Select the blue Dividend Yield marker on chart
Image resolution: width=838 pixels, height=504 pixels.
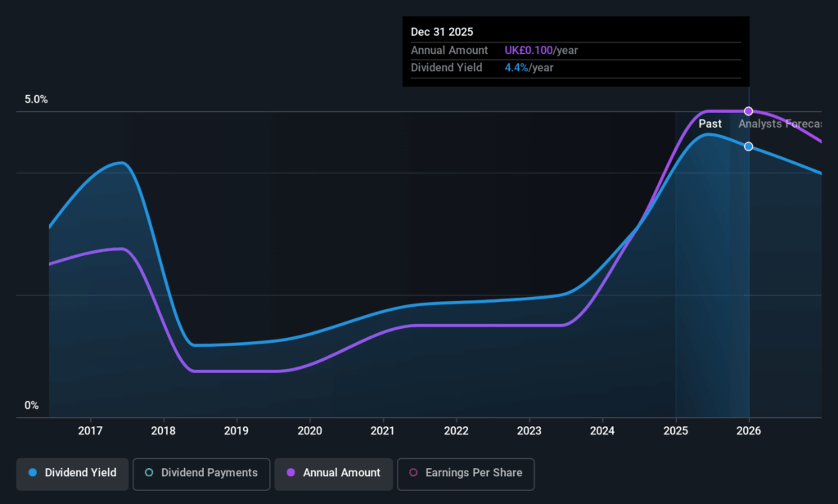(x=748, y=146)
